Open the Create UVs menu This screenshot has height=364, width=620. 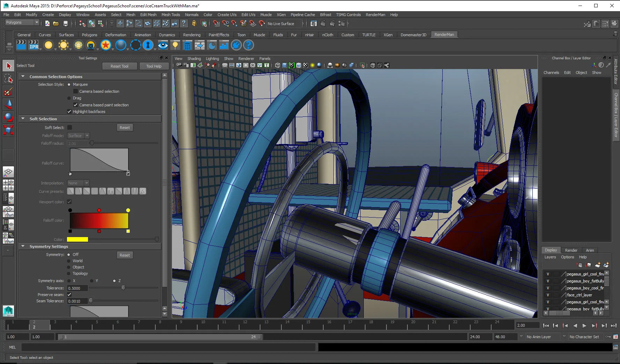pyautogui.click(x=227, y=15)
